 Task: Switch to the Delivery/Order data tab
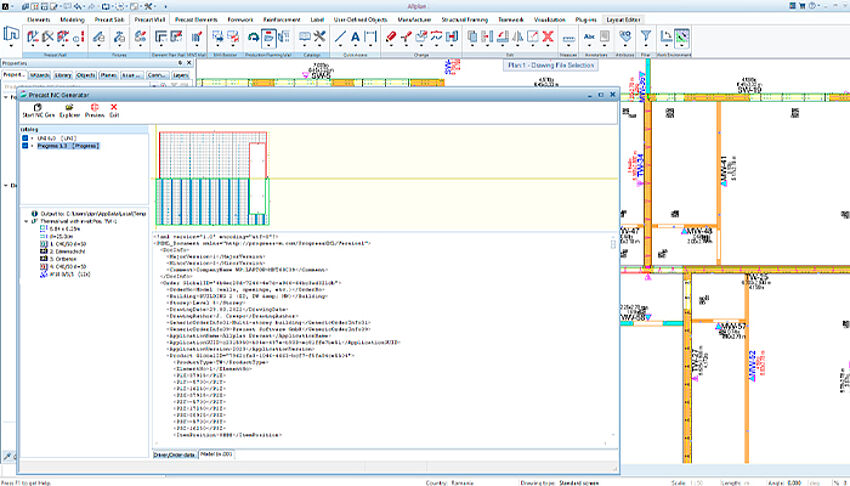[x=174, y=455]
